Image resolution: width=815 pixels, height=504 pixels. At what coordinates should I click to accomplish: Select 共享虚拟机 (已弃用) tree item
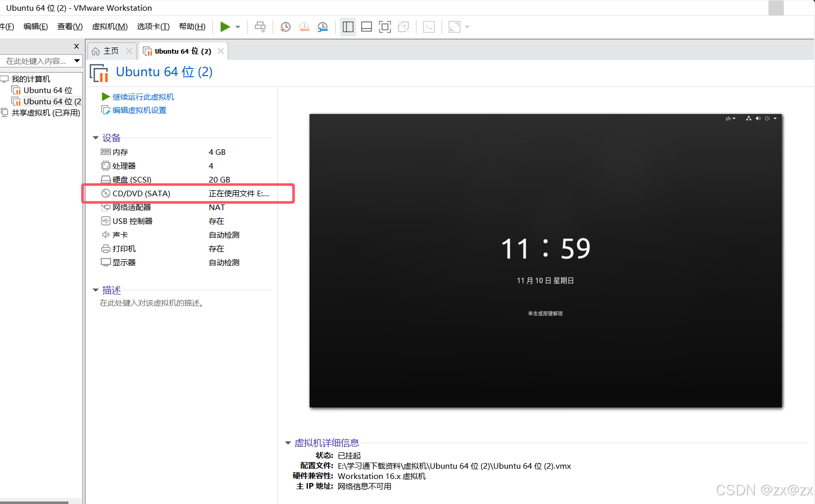pyautogui.click(x=46, y=113)
